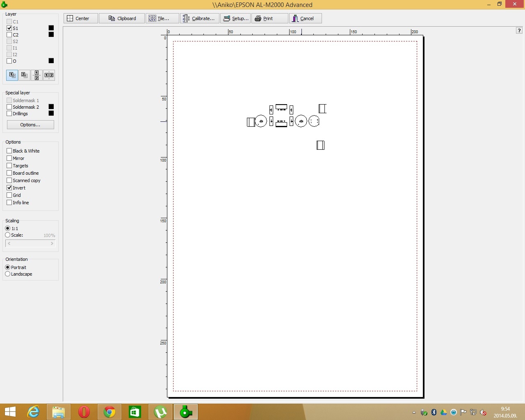
Task: Click the Safely Remove Hardware tray icon
Action: point(424,412)
